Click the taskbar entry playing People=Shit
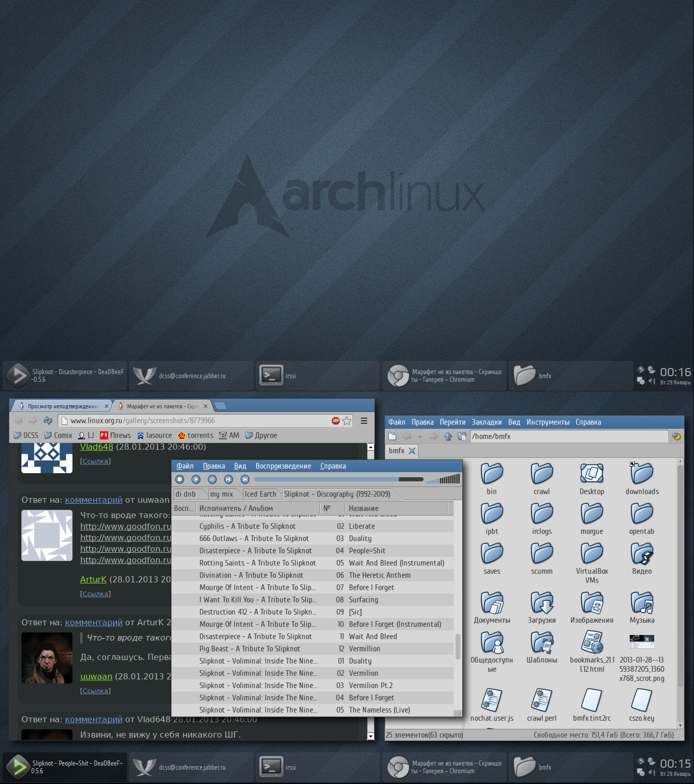 (65, 767)
